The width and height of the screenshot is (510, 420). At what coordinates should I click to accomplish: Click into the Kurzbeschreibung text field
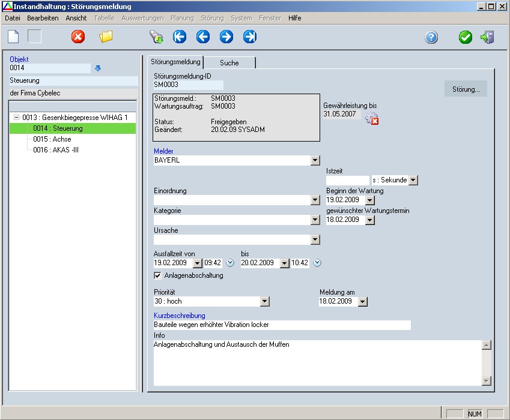point(282,325)
